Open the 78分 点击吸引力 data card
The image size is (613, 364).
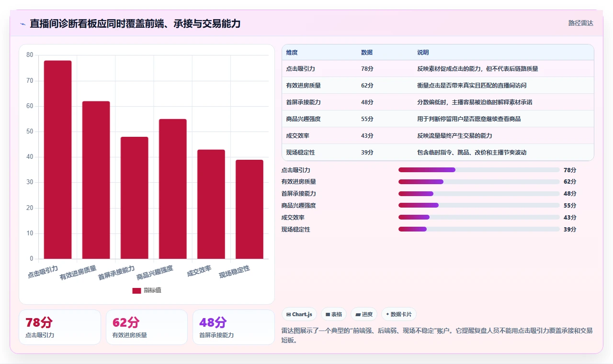60,327
